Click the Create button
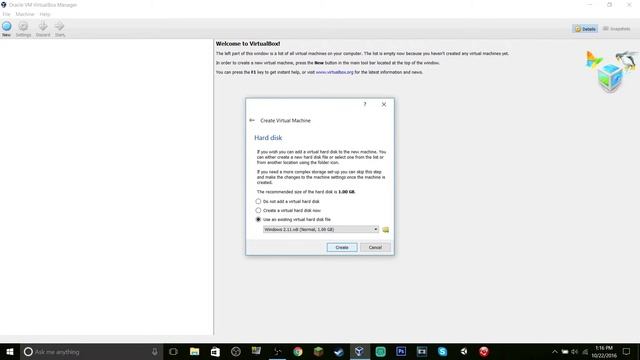Viewport: 640px width, 360px height. point(342,247)
